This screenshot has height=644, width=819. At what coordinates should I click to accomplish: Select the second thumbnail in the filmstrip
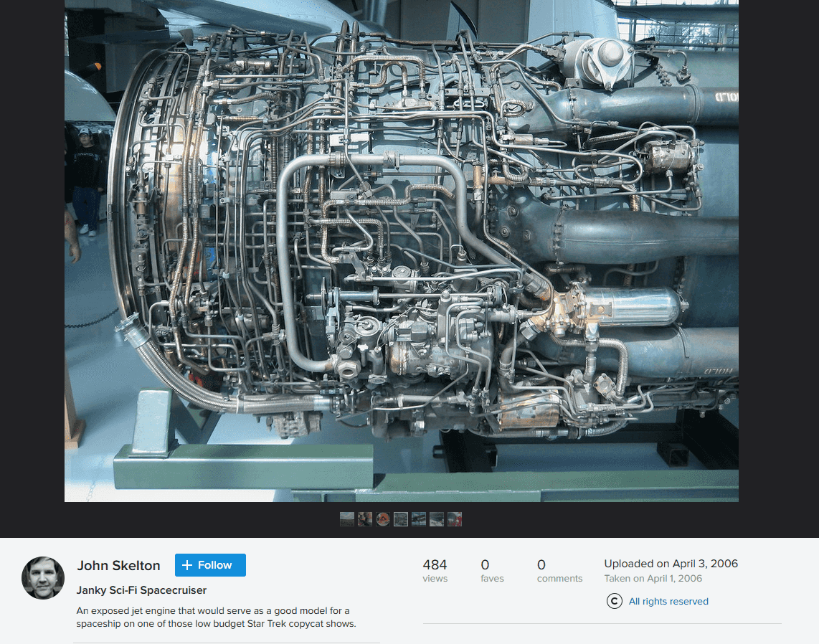(365, 519)
